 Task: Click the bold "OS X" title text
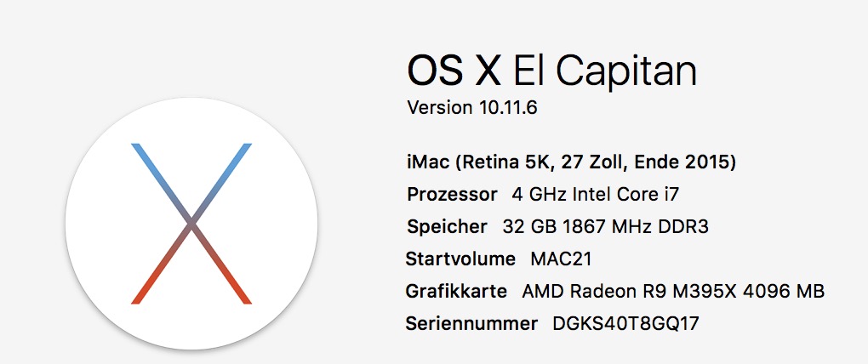(454, 72)
